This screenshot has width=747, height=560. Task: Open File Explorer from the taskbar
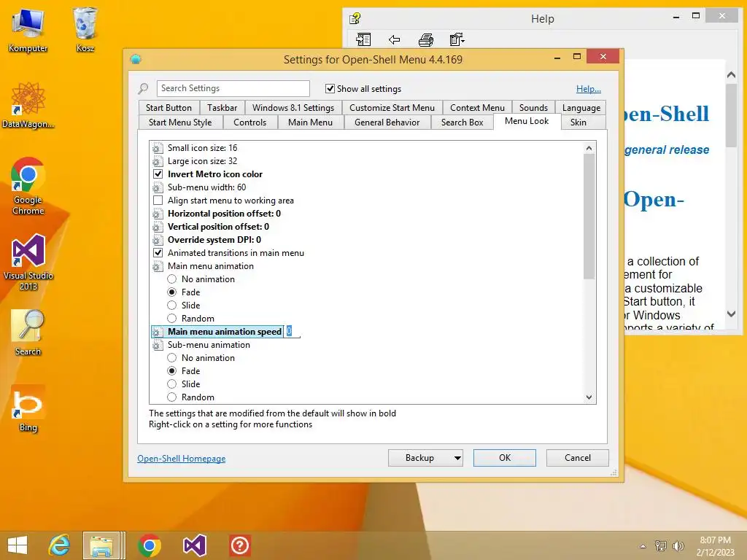click(x=101, y=545)
